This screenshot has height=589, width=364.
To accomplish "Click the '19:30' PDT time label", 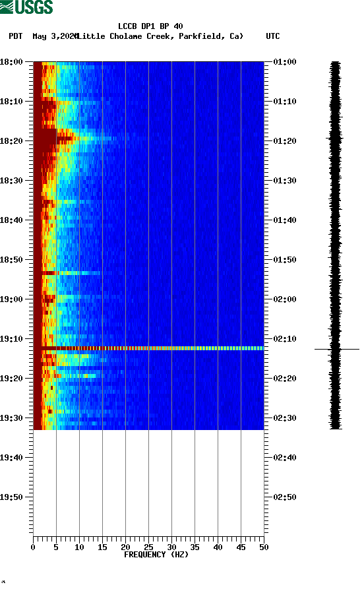I will click(x=12, y=418).
